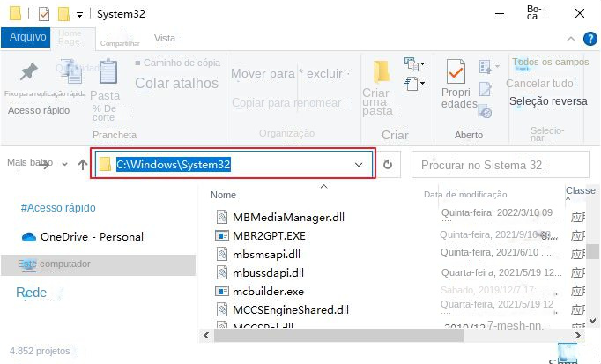This screenshot has width=601, height=364.
Task: Open the recent locations dropdown arrow
Action: coord(65,165)
